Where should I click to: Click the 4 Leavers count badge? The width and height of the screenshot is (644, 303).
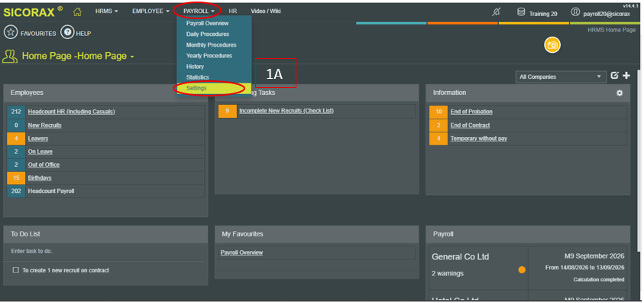point(16,138)
